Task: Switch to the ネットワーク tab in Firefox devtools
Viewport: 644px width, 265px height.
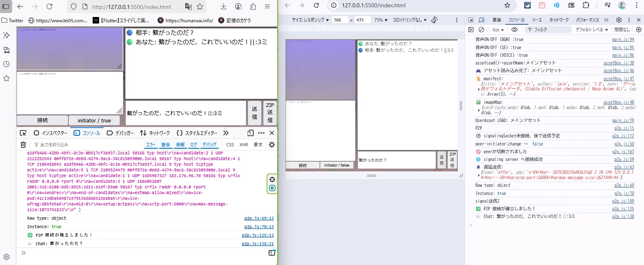Action: tap(155, 133)
